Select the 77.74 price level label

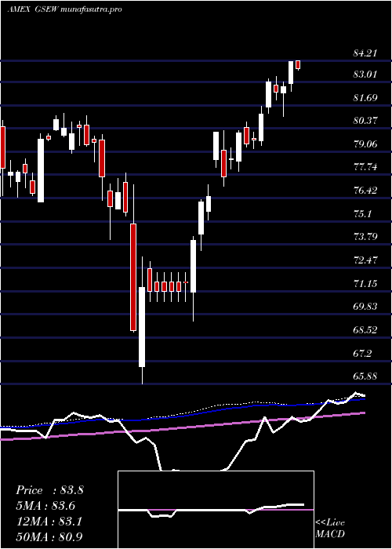365,167
